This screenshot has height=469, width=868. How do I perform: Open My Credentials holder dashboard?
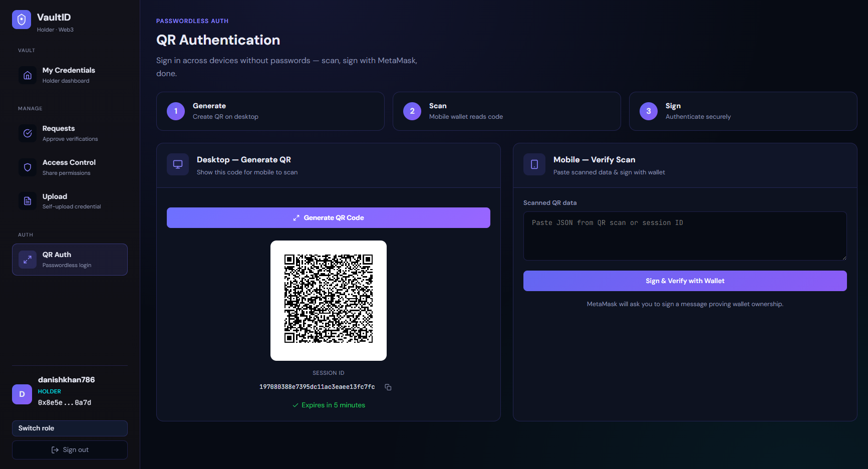coord(70,75)
